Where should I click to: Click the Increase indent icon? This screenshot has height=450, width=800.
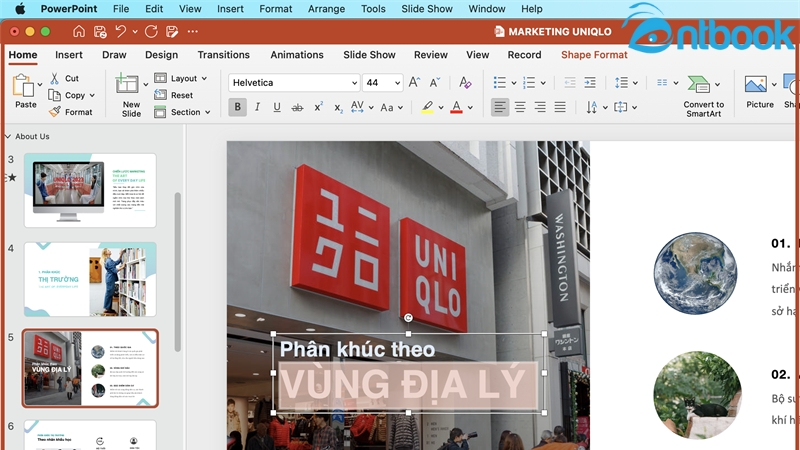590,82
